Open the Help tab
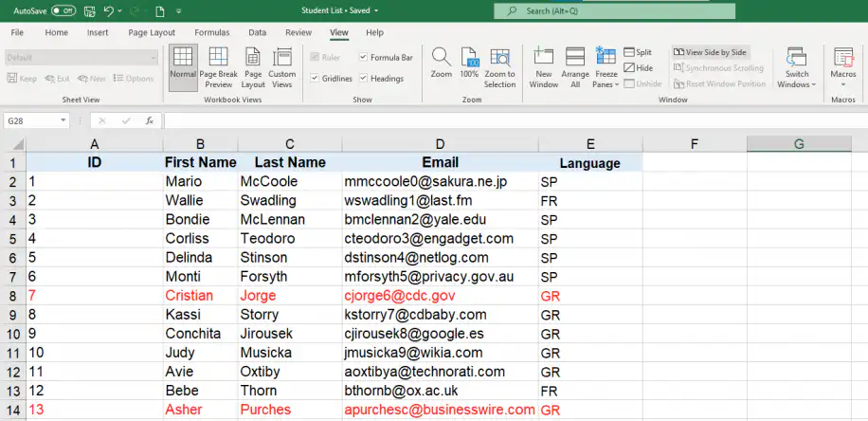Screen dimensions: 868x421 374,32
